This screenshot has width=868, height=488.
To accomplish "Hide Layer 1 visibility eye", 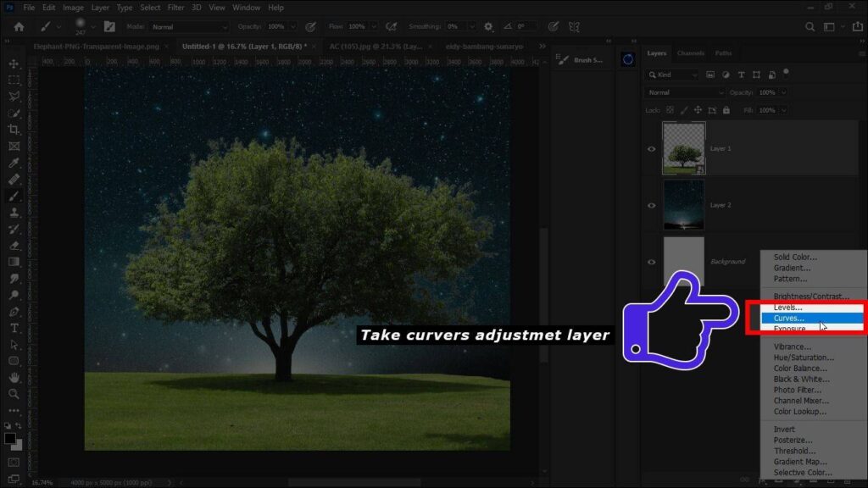I will [652, 149].
